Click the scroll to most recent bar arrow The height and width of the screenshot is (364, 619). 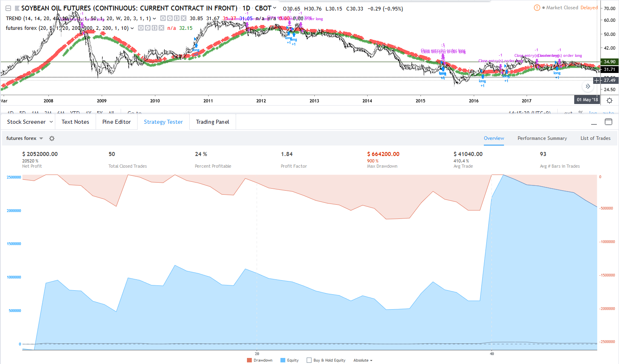588,86
